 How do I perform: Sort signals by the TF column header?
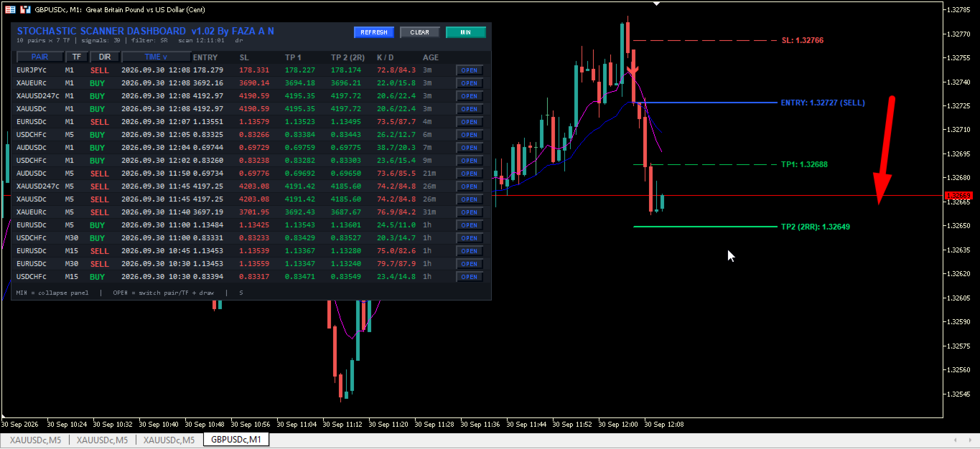click(76, 57)
